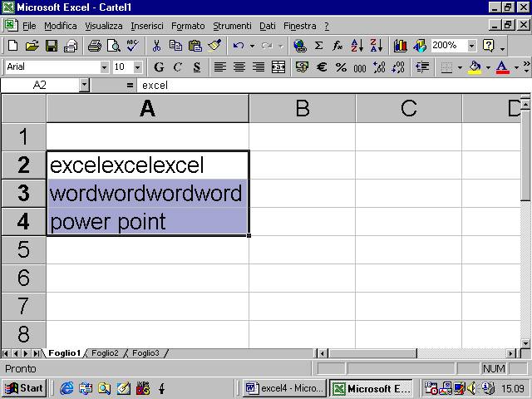Sort ascending with the A-Z icon
The height and width of the screenshot is (399, 532).
tap(357, 46)
